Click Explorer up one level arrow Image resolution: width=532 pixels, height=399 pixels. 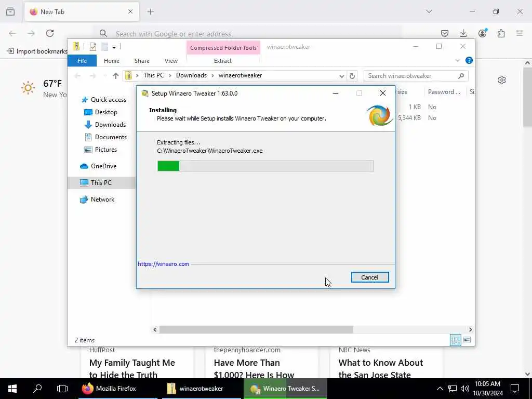pos(116,76)
